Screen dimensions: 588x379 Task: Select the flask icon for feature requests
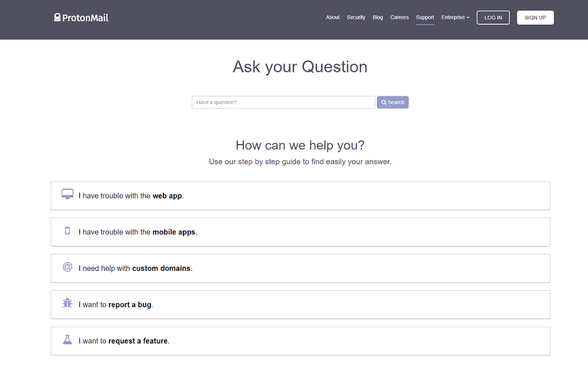(66, 340)
